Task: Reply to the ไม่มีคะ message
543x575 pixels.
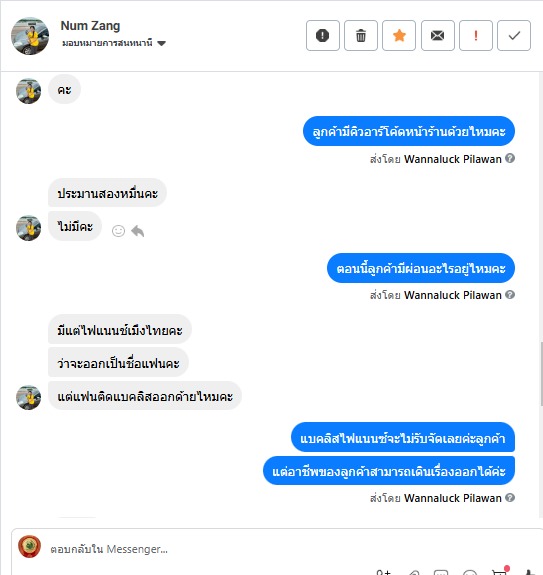Action: pos(137,231)
